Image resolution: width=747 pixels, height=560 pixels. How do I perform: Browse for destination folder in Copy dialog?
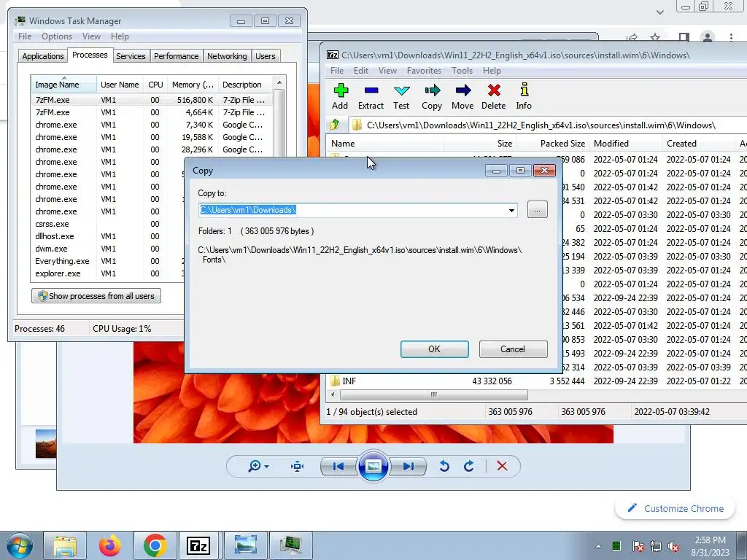pos(538,209)
